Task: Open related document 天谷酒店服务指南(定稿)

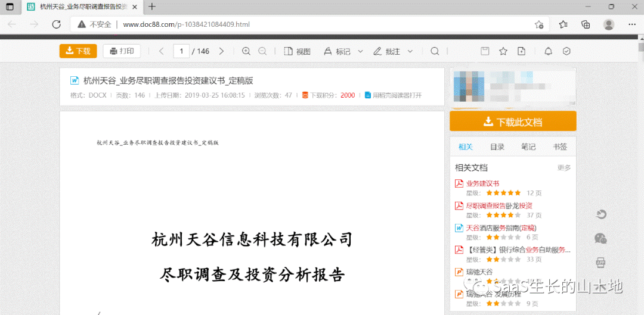Action: click(501, 227)
